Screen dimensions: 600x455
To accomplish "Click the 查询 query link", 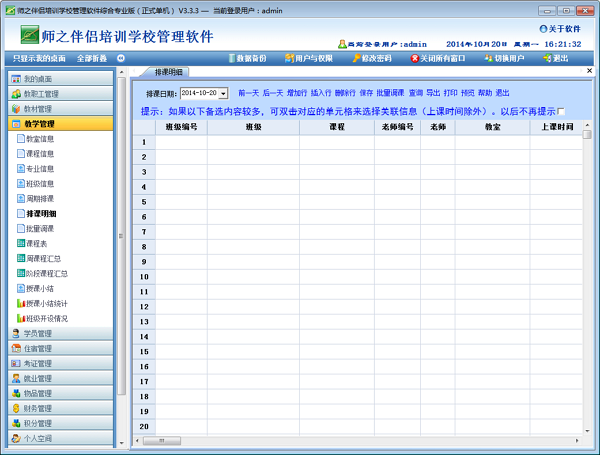I will click(x=416, y=93).
